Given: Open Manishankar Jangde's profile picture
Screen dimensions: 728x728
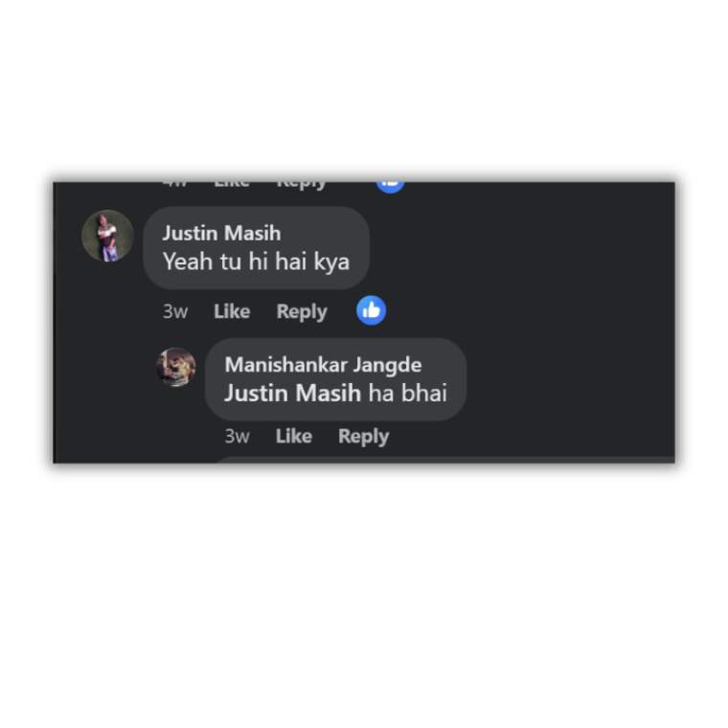Looking at the screenshot, I should [x=176, y=367].
